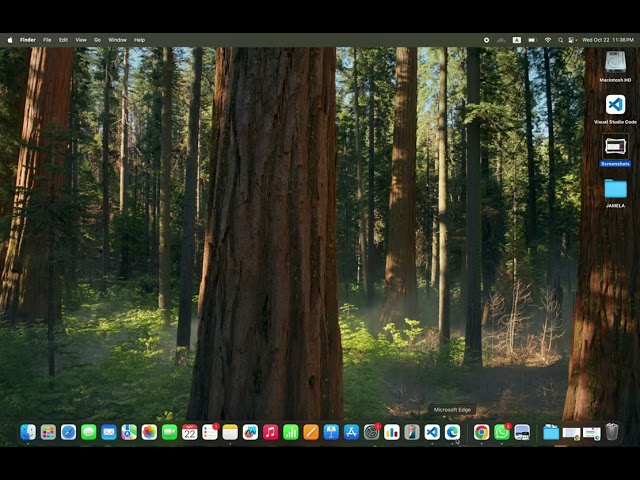Open the Window menu

point(117,40)
